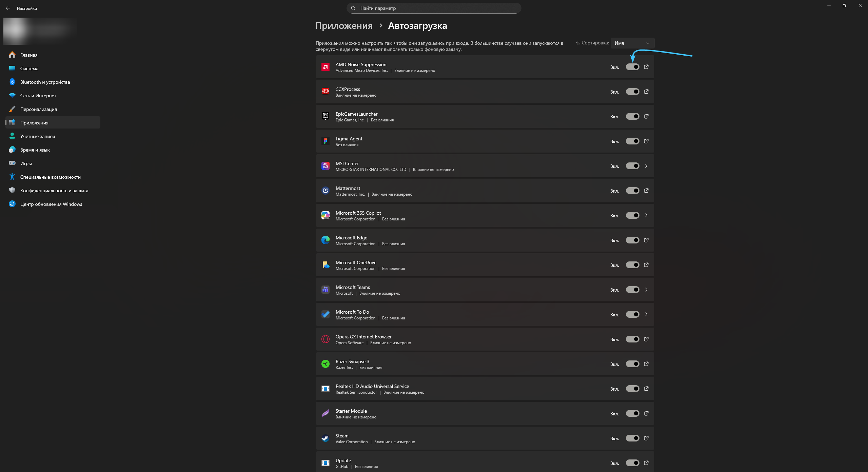Open external link icon for Opera GX
Screen dimensions: 868x472
[x=646, y=339]
